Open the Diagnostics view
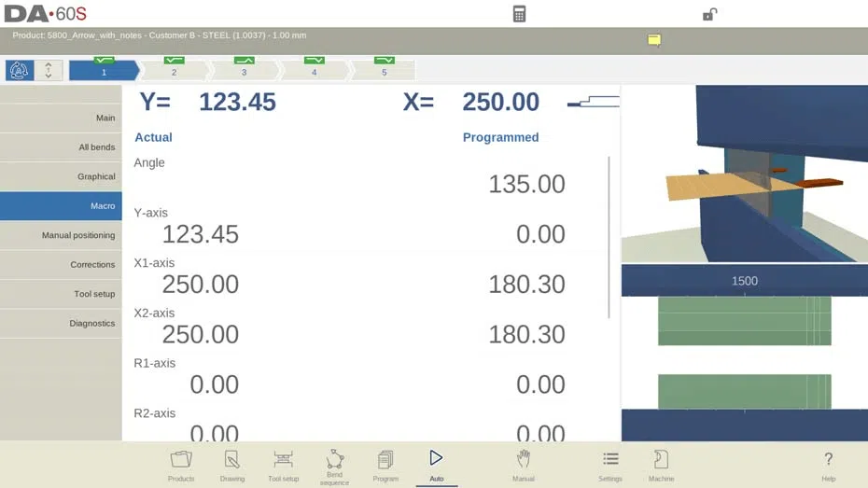This screenshot has width=868, height=488. 61,323
